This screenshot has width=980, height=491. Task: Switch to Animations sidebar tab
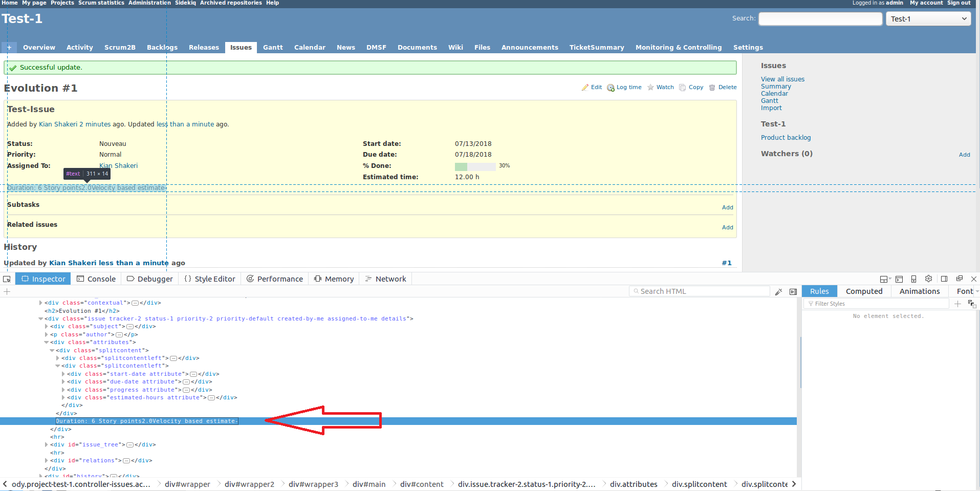pyautogui.click(x=920, y=291)
